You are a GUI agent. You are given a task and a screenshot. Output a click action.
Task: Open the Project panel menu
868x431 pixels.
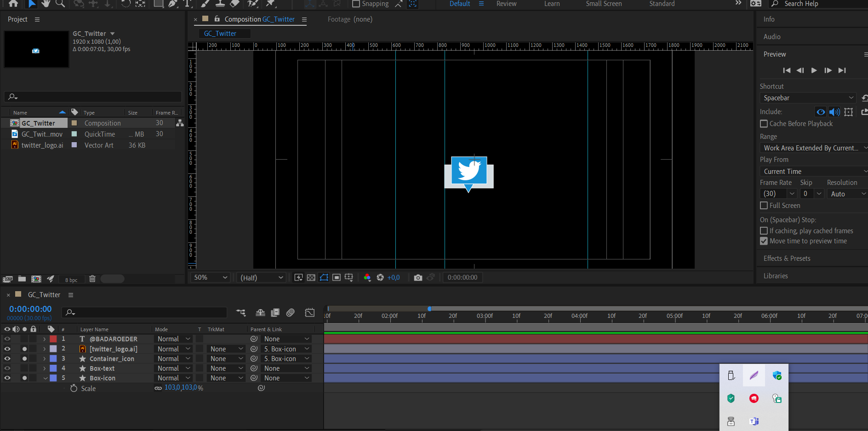(x=37, y=19)
